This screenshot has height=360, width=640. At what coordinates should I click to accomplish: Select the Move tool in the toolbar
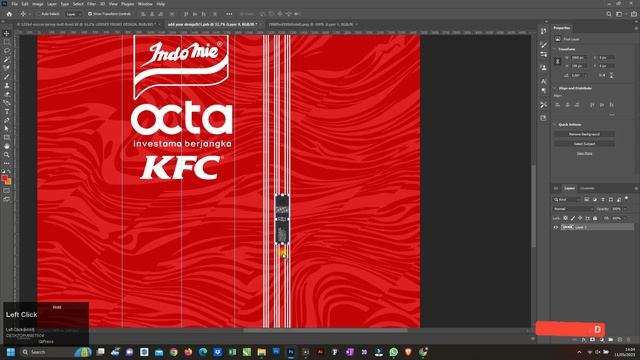tap(7, 33)
